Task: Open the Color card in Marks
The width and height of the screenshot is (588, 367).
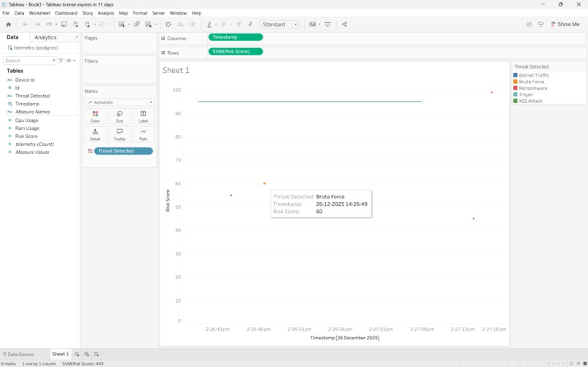Action: tap(96, 116)
